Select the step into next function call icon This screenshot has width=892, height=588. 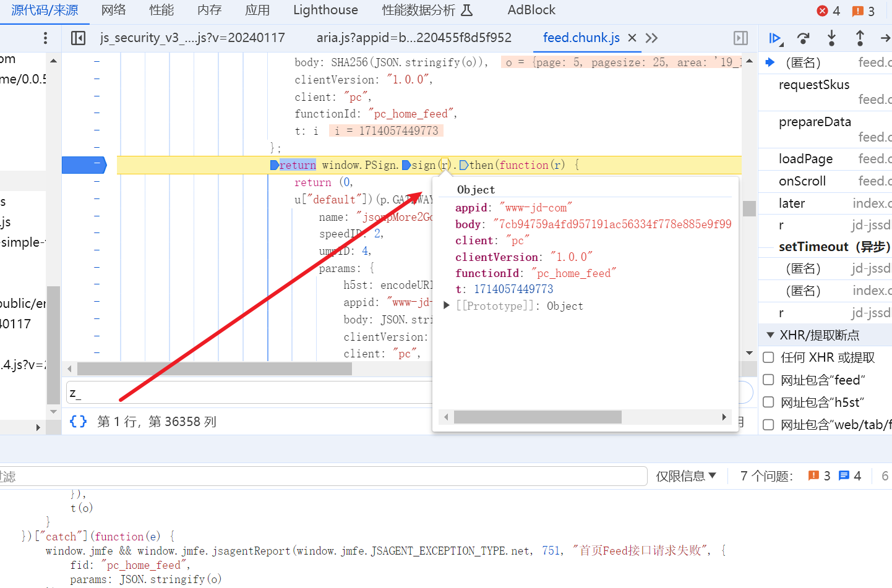point(831,38)
